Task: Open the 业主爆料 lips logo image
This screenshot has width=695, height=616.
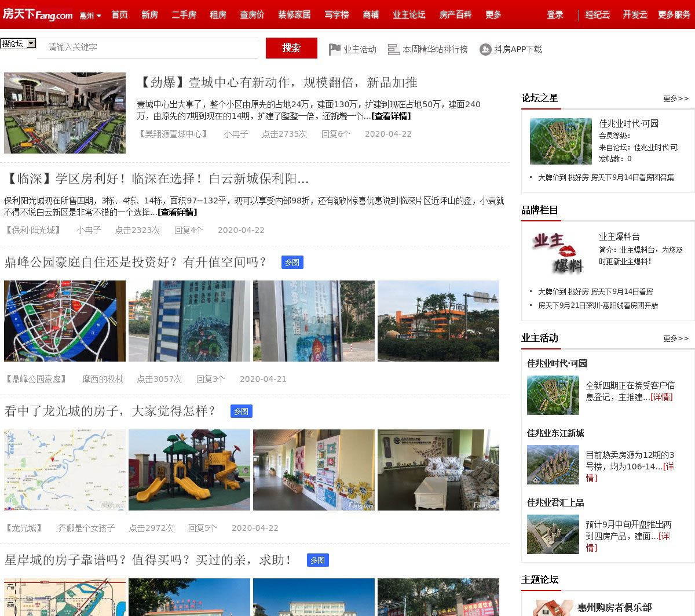Action: 555,253
